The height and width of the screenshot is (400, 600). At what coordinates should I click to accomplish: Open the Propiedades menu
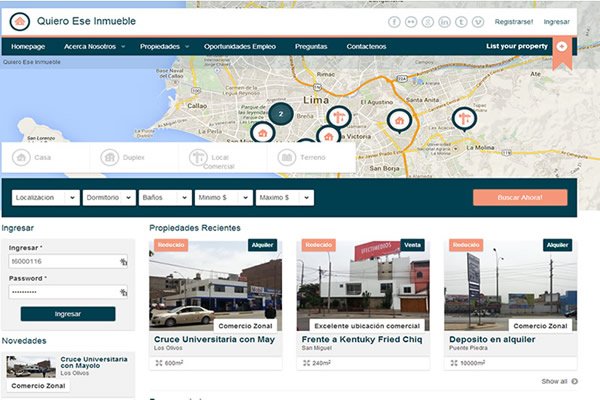tap(165, 46)
